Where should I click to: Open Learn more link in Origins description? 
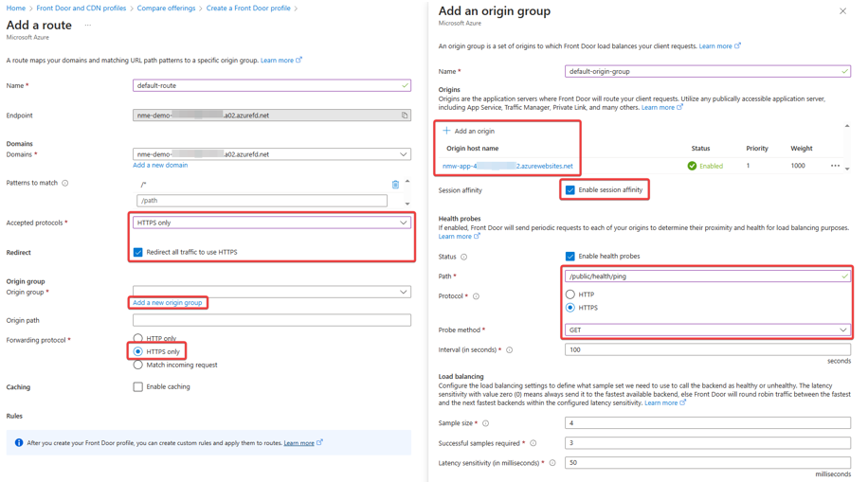coord(661,107)
